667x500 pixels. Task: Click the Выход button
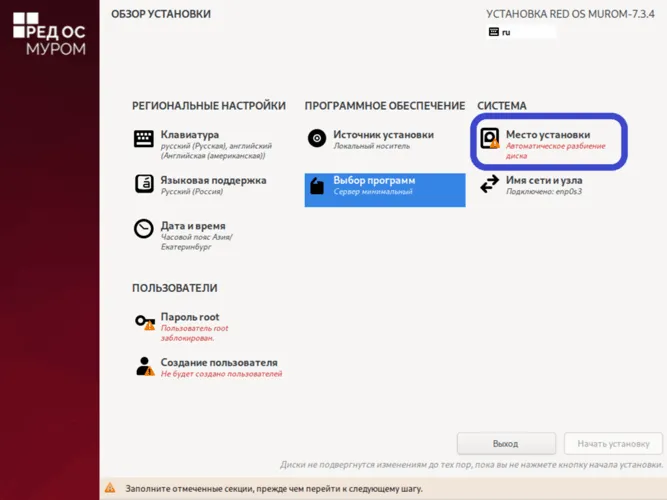click(x=506, y=444)
